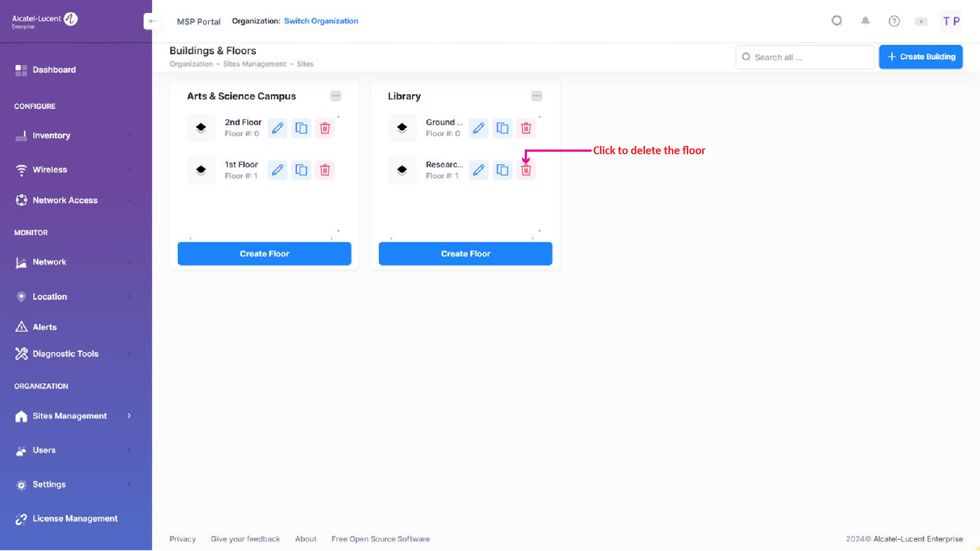
Task: Copy the Ground floor in Library
Action: point(502,128)
